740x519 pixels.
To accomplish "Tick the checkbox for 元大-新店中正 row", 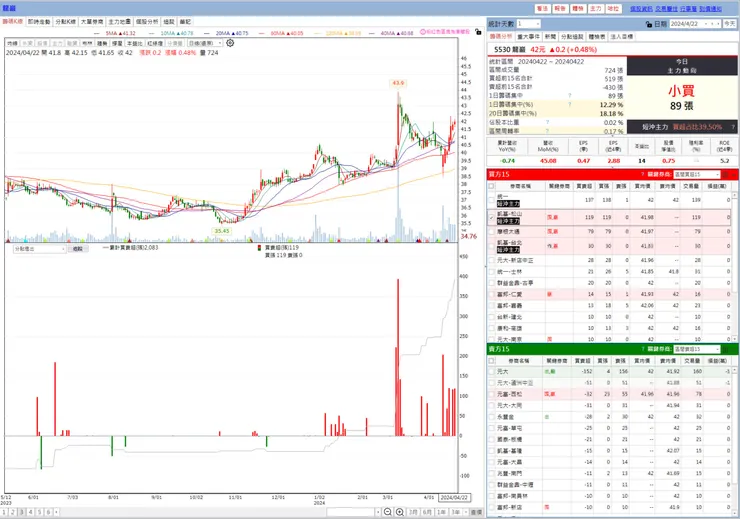I will (x=492, y=260).
